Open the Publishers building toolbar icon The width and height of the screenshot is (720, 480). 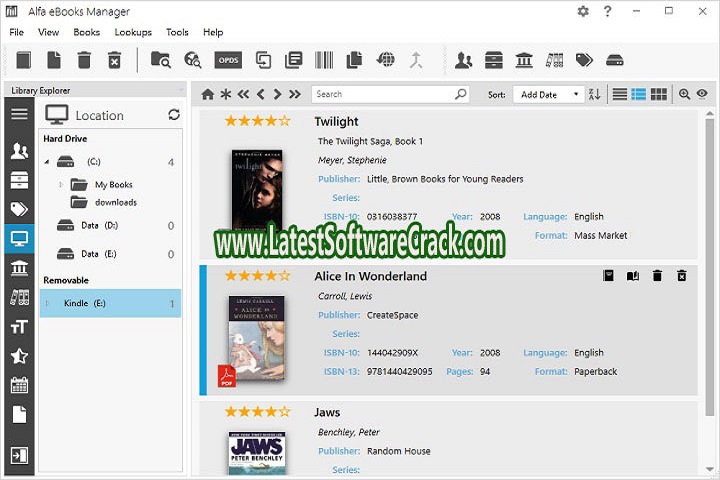click(524, 60)
